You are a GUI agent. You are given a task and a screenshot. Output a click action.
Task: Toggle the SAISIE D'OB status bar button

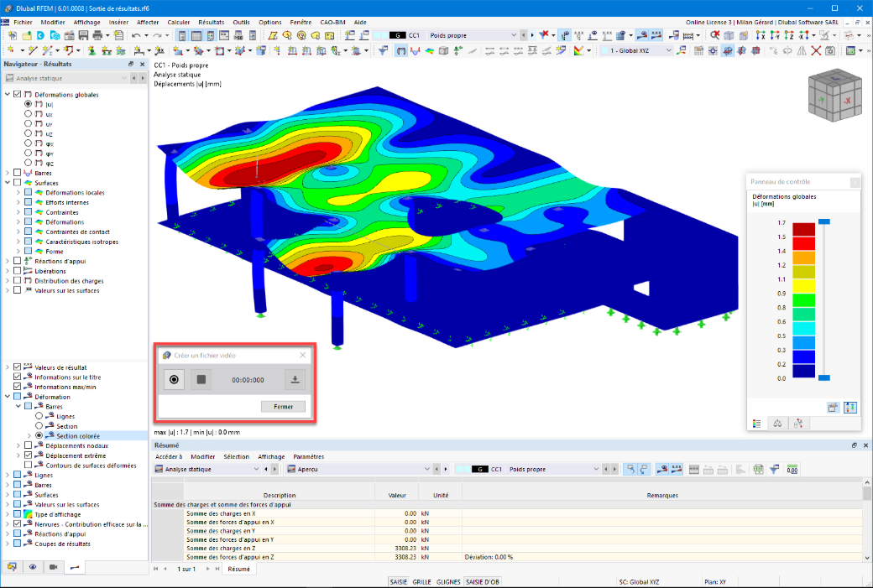(x=482, y=582)
